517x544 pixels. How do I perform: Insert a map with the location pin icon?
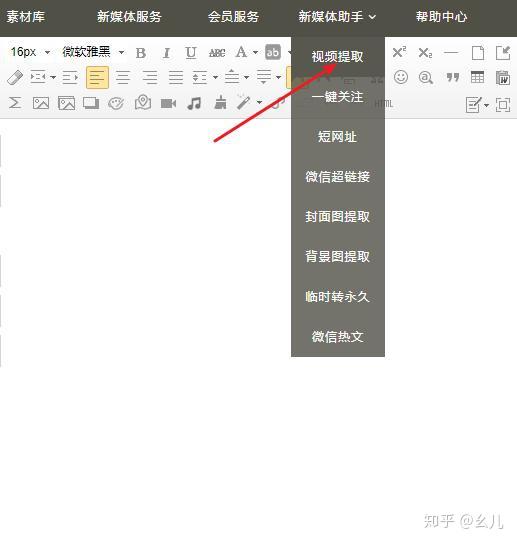tap(143, 102)
